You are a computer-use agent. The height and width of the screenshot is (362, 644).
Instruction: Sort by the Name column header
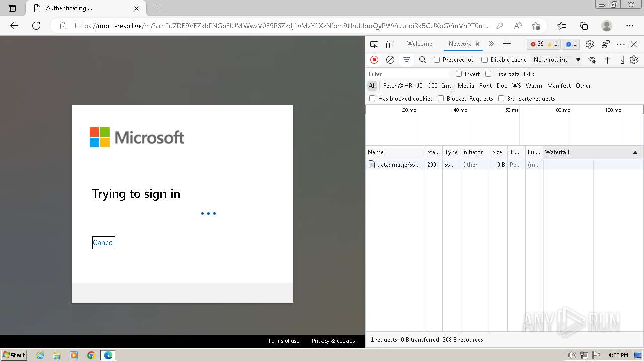click(395, 152)
